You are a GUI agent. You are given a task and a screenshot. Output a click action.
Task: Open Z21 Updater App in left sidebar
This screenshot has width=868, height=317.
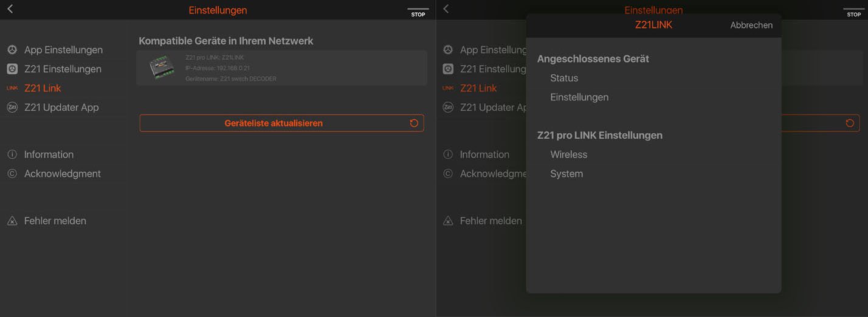pos(61,108)
